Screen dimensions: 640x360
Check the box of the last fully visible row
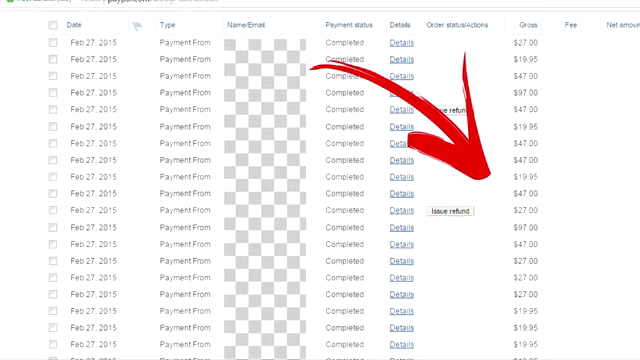click(53, 344)
